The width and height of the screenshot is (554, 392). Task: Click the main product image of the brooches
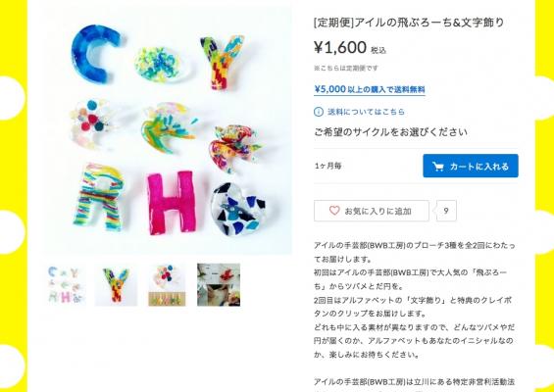point(169,130)
